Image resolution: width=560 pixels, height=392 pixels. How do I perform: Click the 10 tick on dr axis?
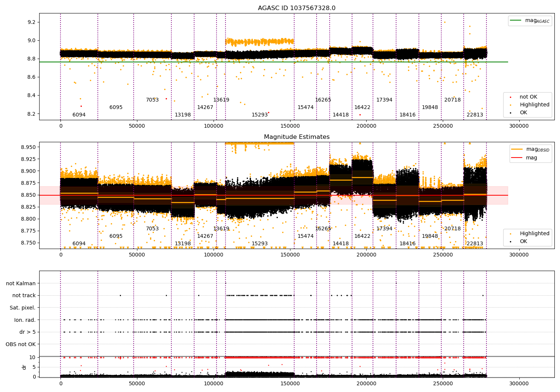[x=32, y=358]
